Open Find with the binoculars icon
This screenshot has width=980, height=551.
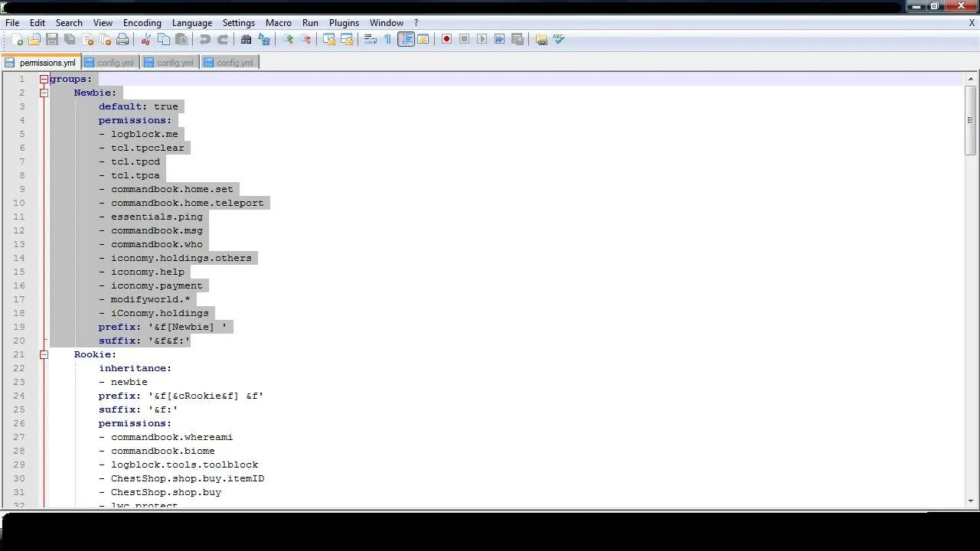[247, 39]
